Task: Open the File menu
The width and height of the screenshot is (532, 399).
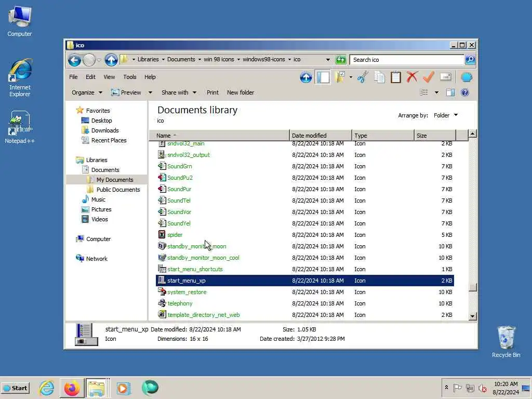Action: click(x=73, y=77)
